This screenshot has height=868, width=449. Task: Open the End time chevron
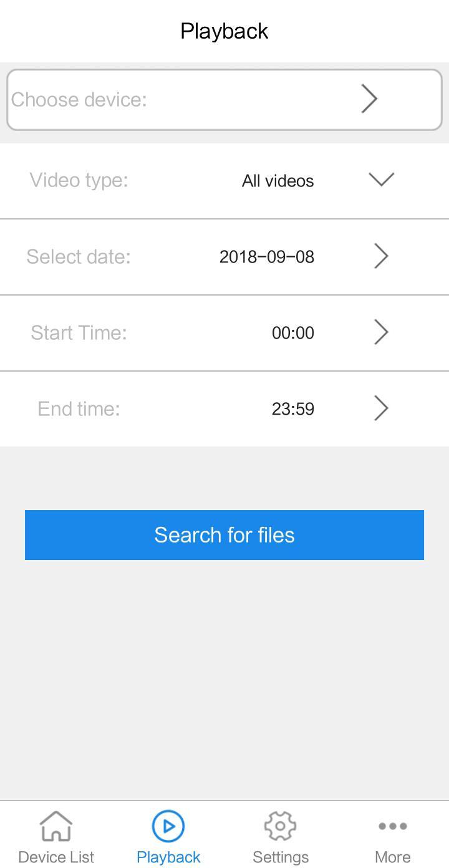tap(381, 408)
